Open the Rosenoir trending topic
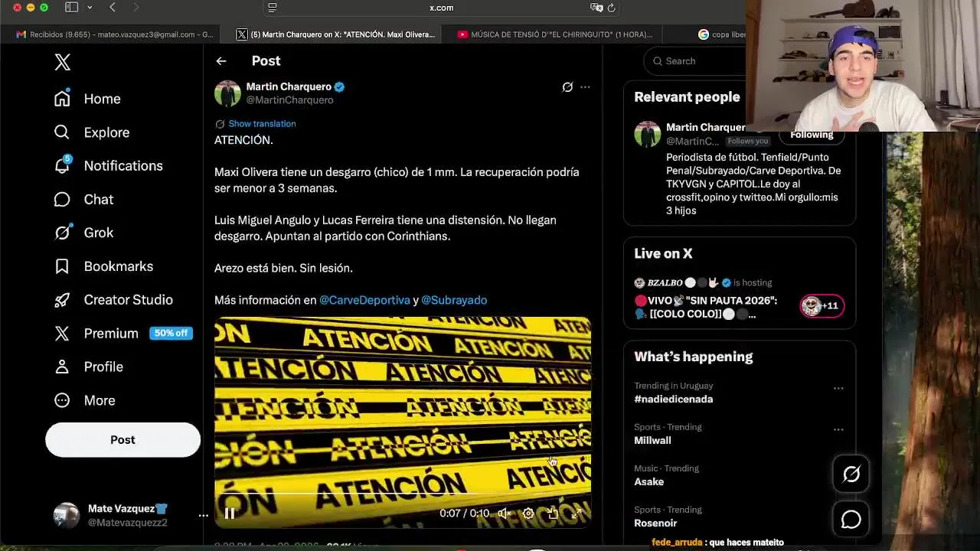 point(655,523)
